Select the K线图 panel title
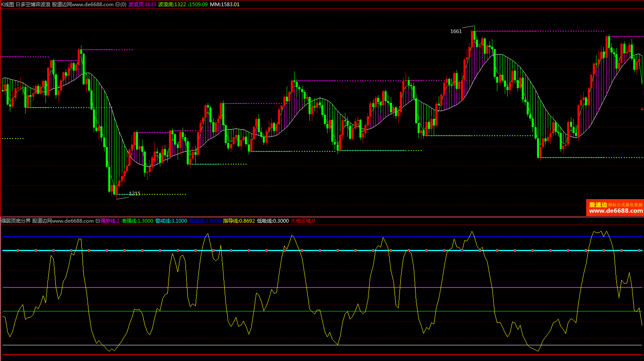Image resolution: width=644 pixels, height=361 pixels. pyautogui.click(x=7, y=5)
